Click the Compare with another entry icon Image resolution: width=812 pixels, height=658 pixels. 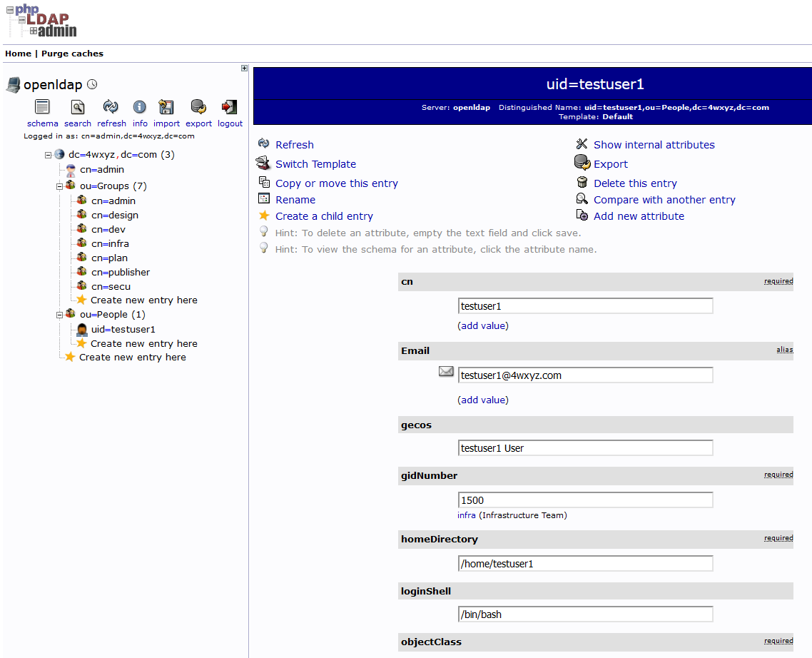[x=582, y=198]
